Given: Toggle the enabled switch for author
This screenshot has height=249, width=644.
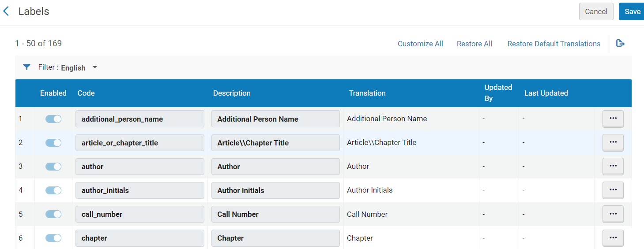Looking at the screenshot, I should point(53,167).
